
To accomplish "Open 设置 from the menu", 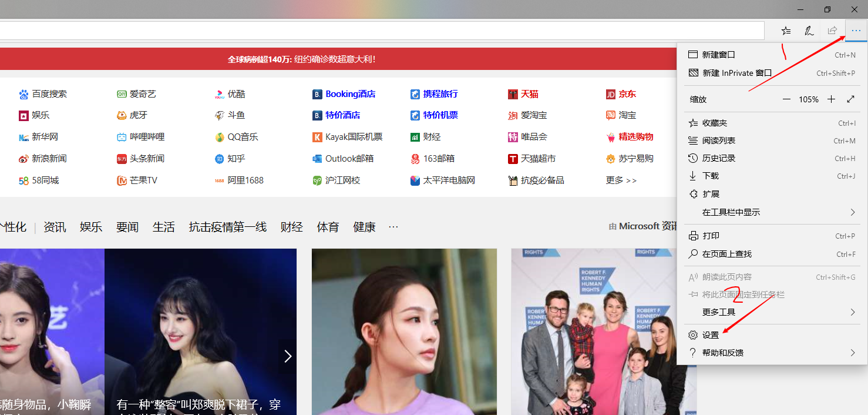I will coord(772,335).
